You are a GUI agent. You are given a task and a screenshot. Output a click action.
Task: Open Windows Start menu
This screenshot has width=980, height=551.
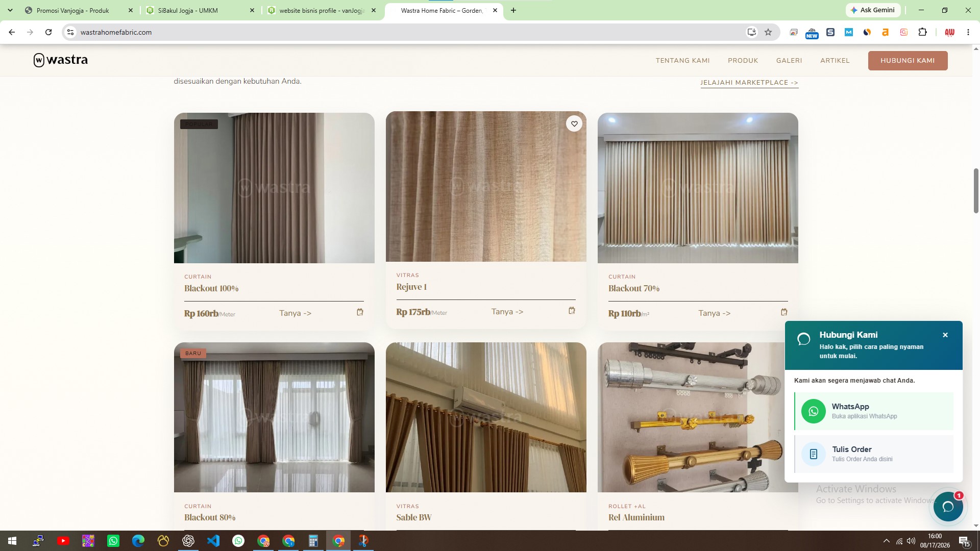pos(12,541)
